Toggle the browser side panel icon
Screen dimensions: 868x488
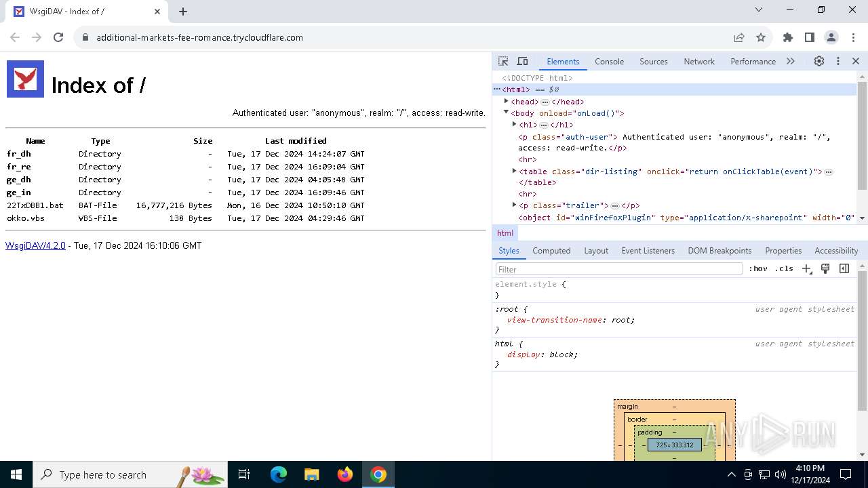point(809,37)
